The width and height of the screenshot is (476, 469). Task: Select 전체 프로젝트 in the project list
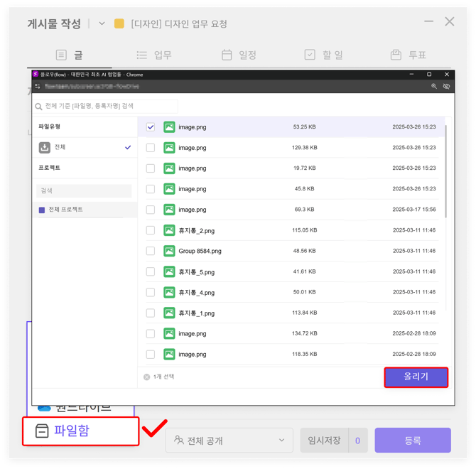point(65,210)
